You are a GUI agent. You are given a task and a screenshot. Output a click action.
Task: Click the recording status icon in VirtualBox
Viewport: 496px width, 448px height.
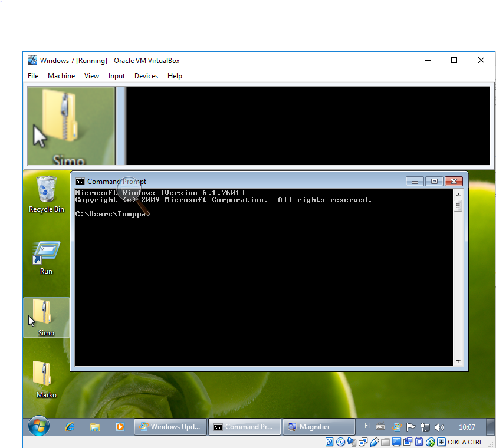pyautogui.click(x=408, y=442)
